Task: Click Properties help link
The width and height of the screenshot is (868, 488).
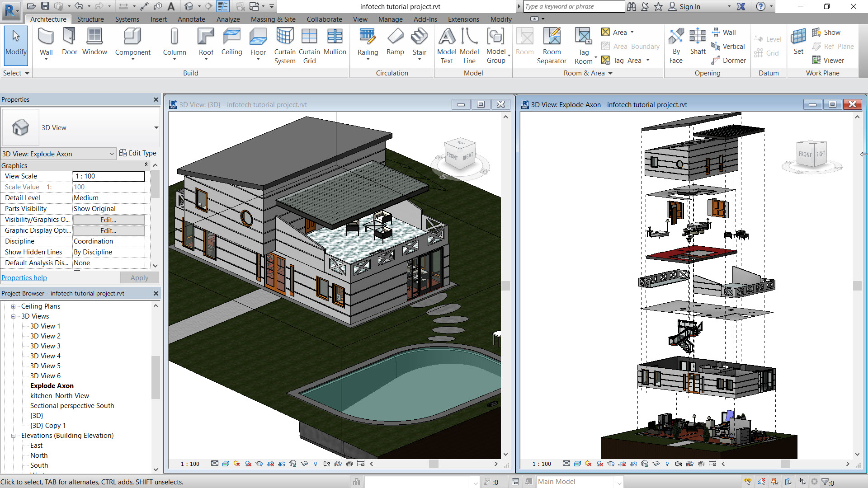Action: pos(21,278)
